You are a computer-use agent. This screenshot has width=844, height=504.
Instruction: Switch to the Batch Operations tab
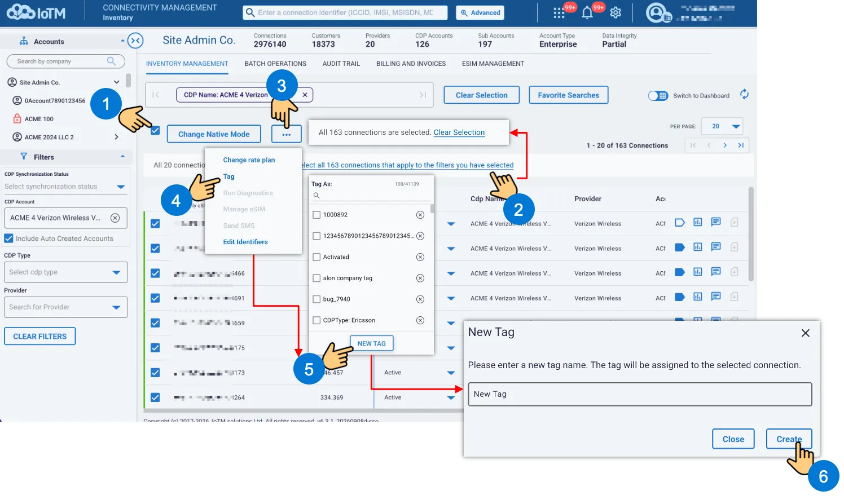click(x=275, y=64)
